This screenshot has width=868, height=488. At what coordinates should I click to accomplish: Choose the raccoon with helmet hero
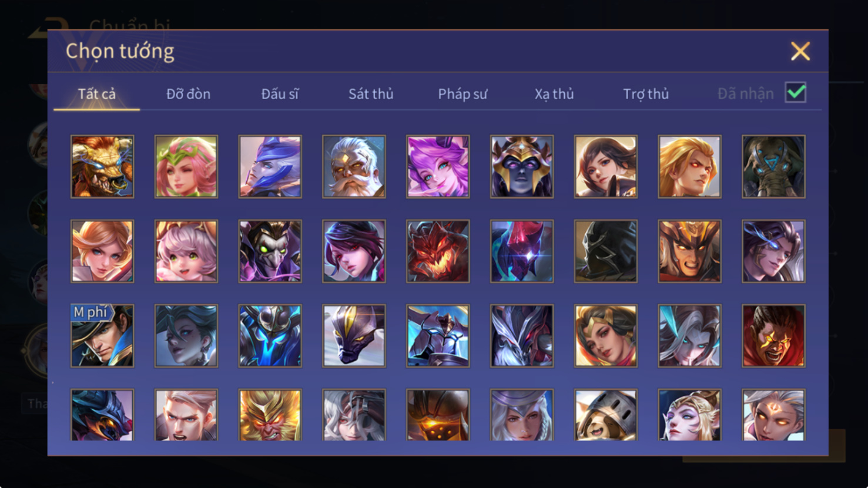point(606,415)
